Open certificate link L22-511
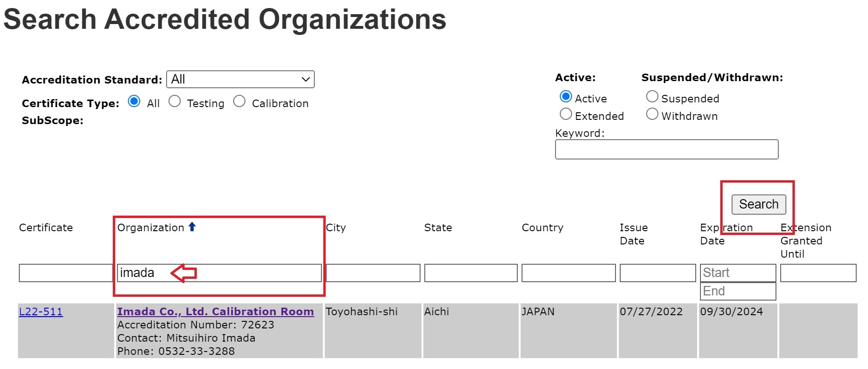868x369 pixels. click(41, 312)
